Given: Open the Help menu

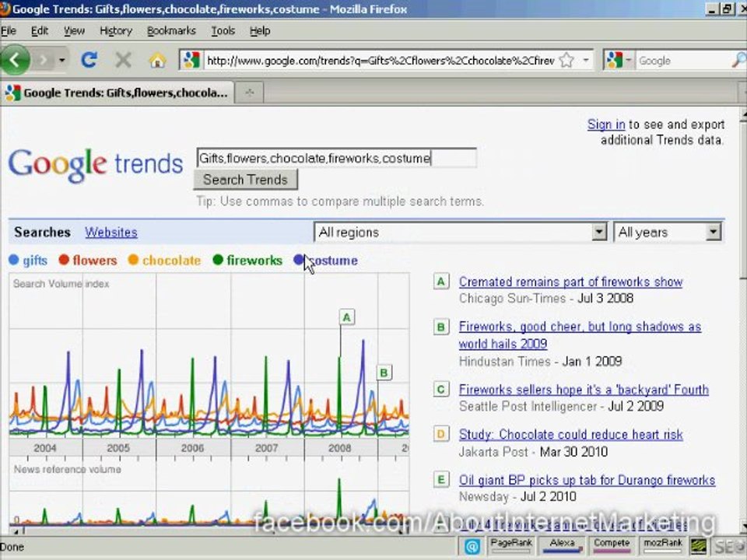Looking at the screenshot, I should pyautogui.click(x=260, y=31).
